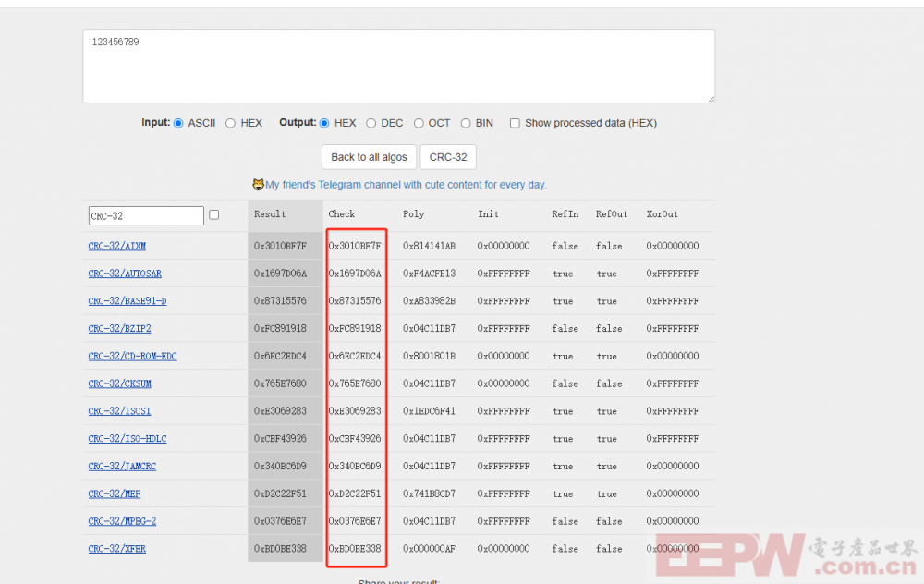Select the HEX input radio button
The height and width of the screenshot is (584, 924).
point(230,123)
